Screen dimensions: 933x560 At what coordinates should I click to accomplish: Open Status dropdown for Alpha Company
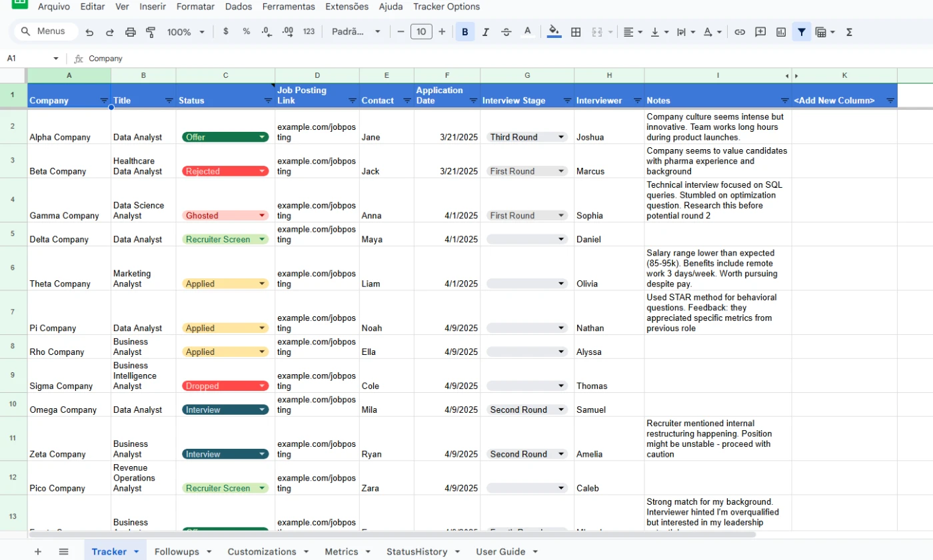(x=262, y=137)
